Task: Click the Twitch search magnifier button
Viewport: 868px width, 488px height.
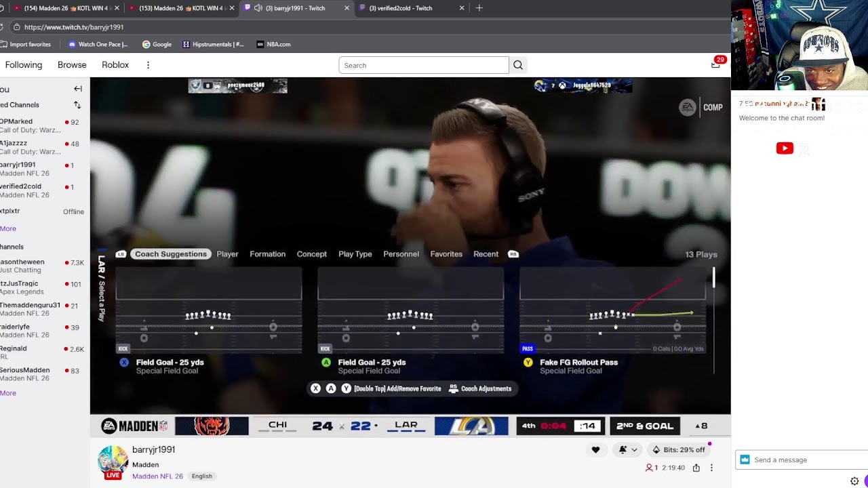Action: [x=518, y=65]
